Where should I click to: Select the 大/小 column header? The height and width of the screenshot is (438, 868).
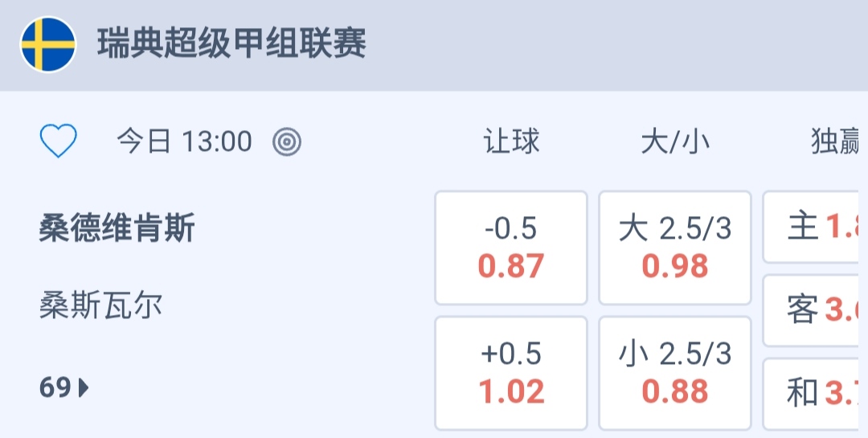click(x=675, y=142)
